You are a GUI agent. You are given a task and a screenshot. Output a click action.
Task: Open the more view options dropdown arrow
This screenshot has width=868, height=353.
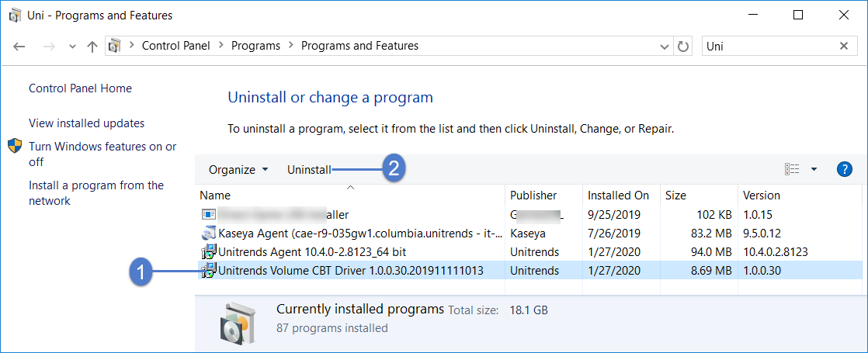coord(814,169)
